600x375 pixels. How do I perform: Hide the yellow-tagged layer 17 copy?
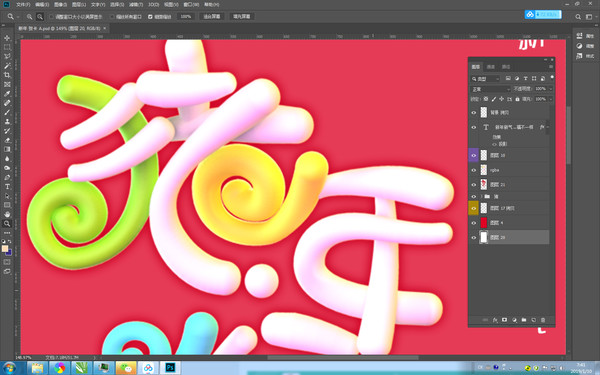click(474, 208)
